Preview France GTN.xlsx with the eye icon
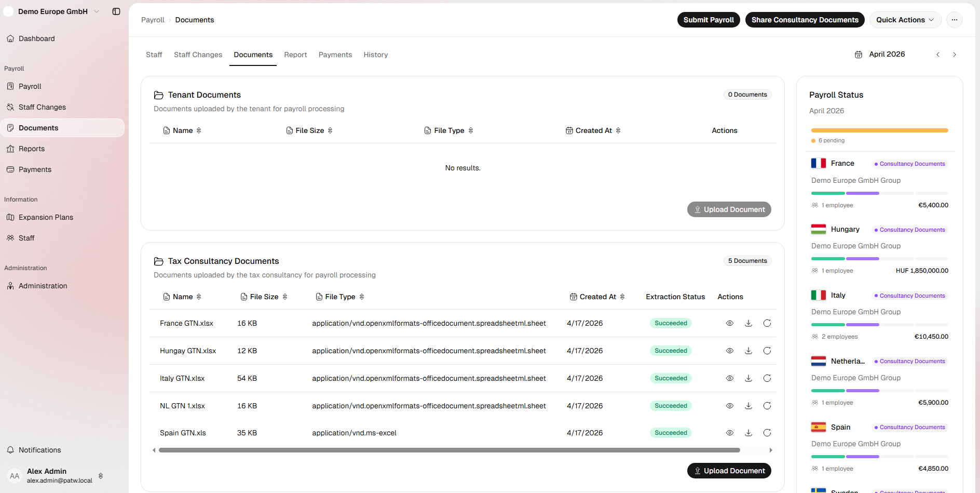This screenshot has height=493, width=980. pos(730,323)
